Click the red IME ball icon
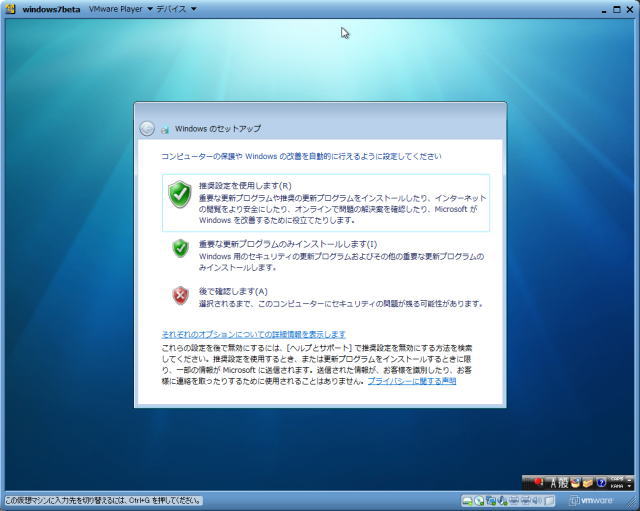 tap(539, 481)
